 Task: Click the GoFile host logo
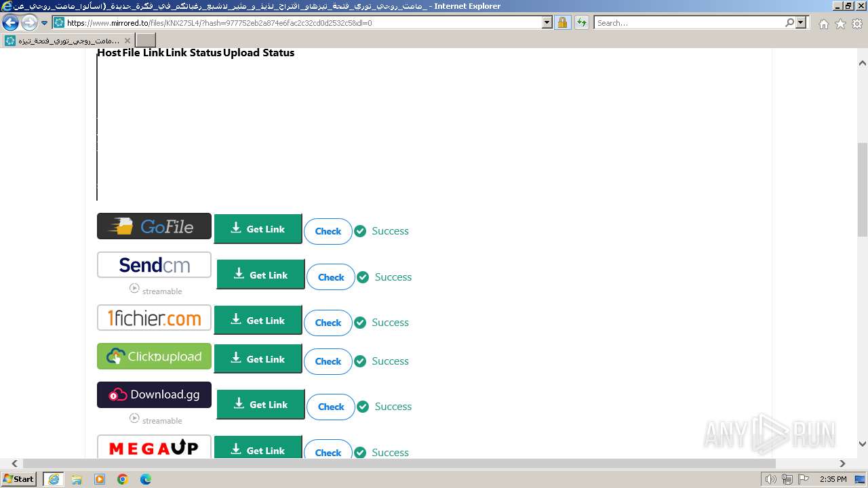pos(154,226)
